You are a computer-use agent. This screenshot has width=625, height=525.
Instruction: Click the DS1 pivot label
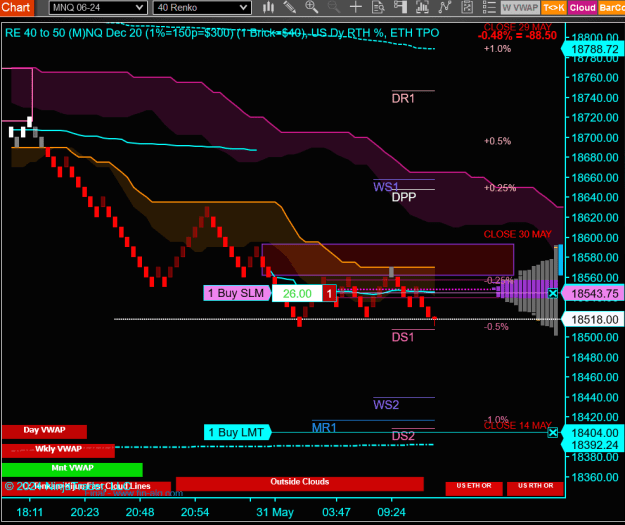(x=403, y=337)
